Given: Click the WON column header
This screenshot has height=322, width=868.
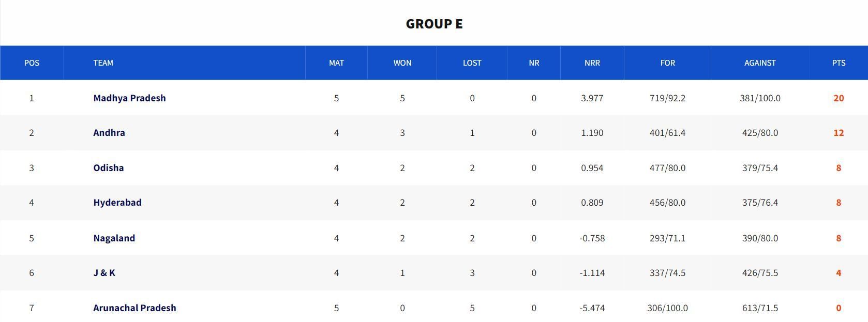Looking at the screenshot, I should pos(402,63).
